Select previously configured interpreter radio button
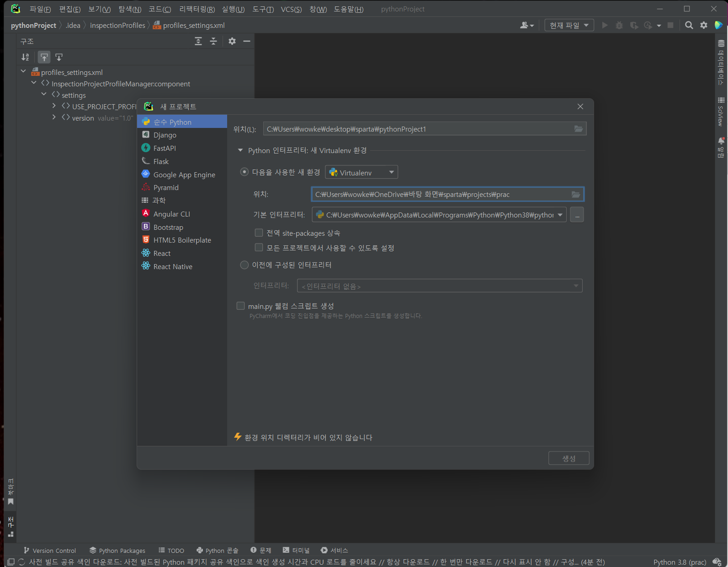 click(244, 265)
